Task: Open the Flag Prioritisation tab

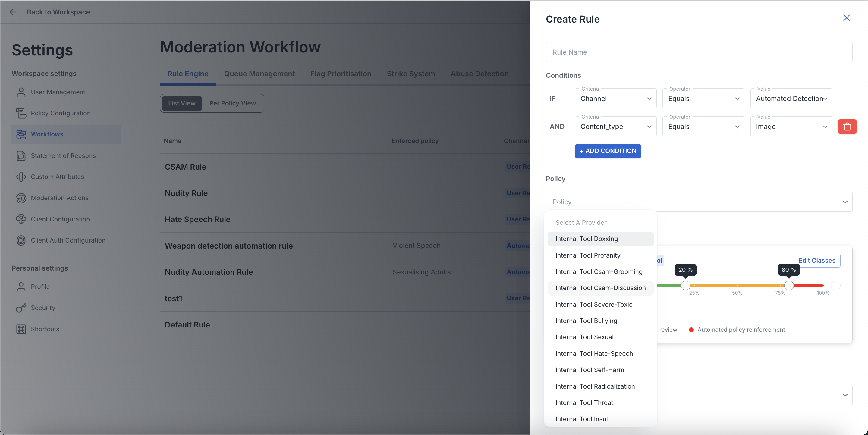Action: click(x=341, y=74)
